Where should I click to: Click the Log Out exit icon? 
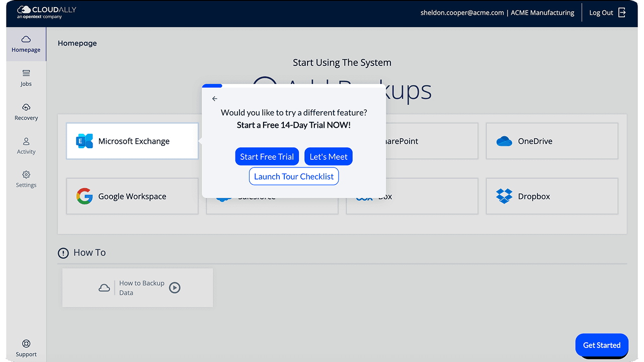click(622, 13)
